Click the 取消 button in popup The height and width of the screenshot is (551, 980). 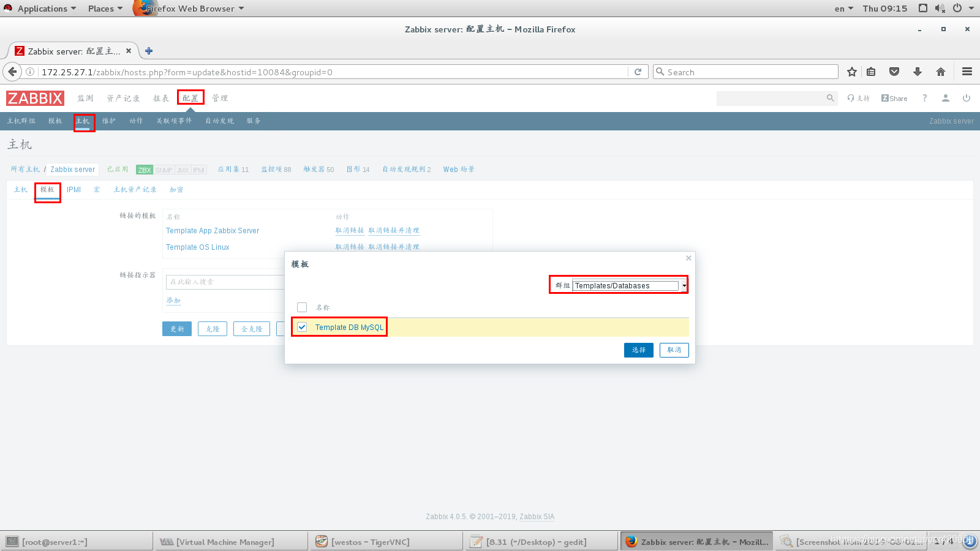click(x=674, y=350)
